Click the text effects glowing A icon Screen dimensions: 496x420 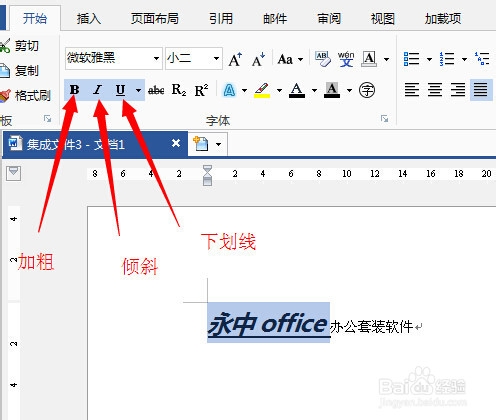229,90
